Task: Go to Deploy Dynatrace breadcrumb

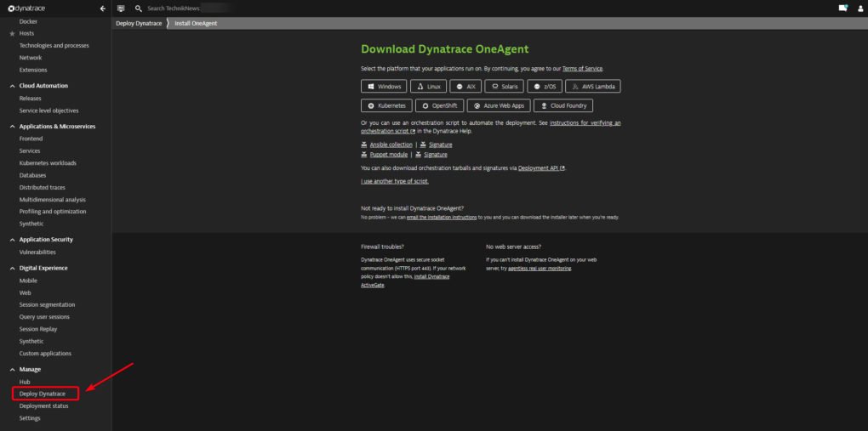Action: (138, 23)
